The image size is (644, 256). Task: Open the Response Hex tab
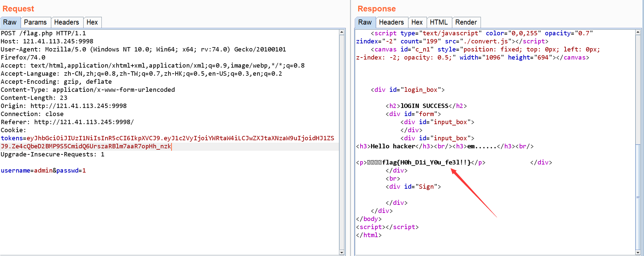pos(417,22)
